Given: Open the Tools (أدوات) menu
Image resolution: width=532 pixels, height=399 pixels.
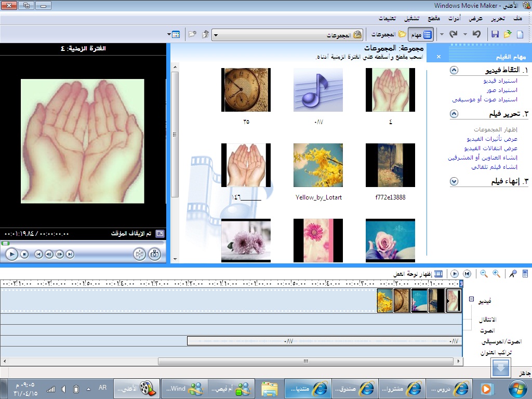Looking at the screenshot, I should coord(455,18).
